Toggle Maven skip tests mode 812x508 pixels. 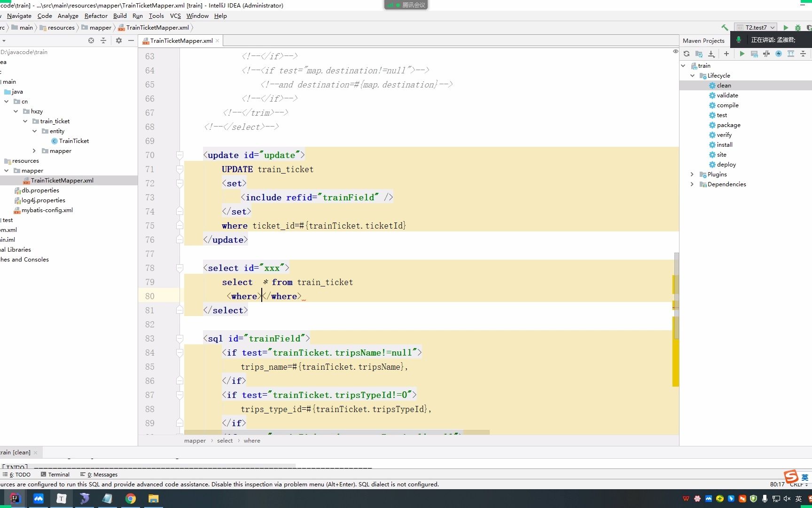click(x=779, y=54)
